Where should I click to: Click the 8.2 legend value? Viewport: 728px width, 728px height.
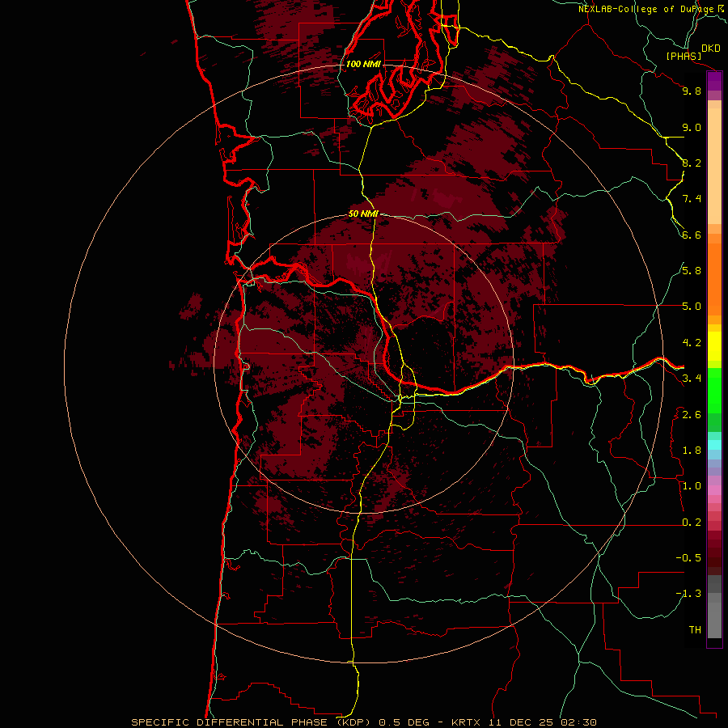click(x=692, y=163)
